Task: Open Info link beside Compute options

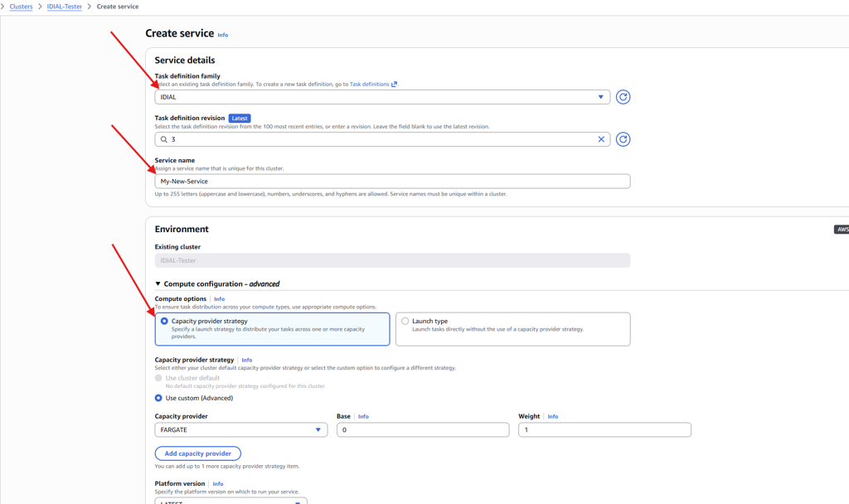Action: coord(219,298)
